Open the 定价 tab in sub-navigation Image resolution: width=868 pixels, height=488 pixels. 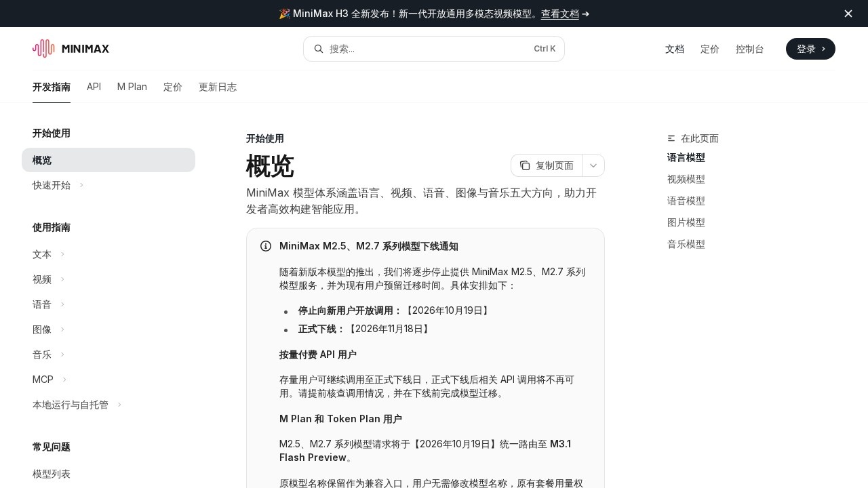[x=173, y=87]
